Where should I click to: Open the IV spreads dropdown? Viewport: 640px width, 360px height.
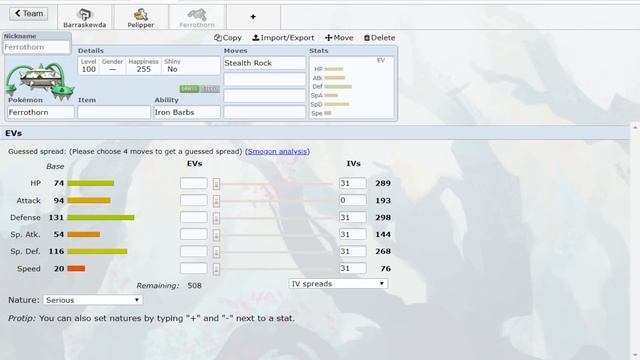(338, 284)
